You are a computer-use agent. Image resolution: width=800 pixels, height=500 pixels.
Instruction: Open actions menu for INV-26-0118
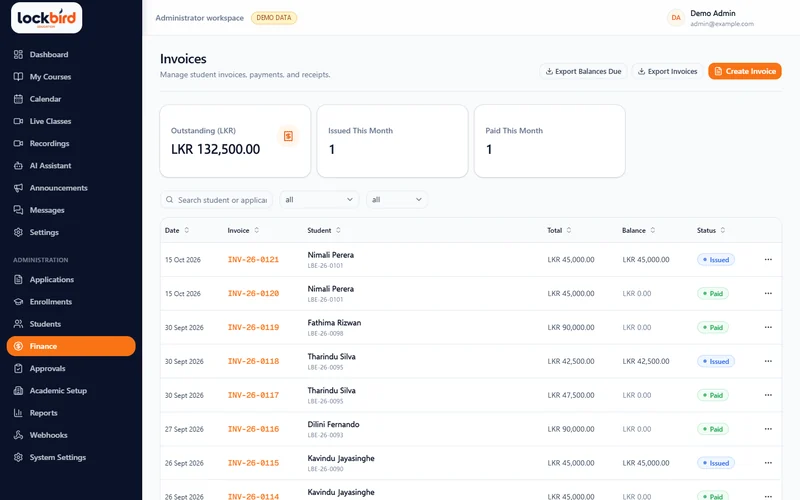[x=768, y=361]
